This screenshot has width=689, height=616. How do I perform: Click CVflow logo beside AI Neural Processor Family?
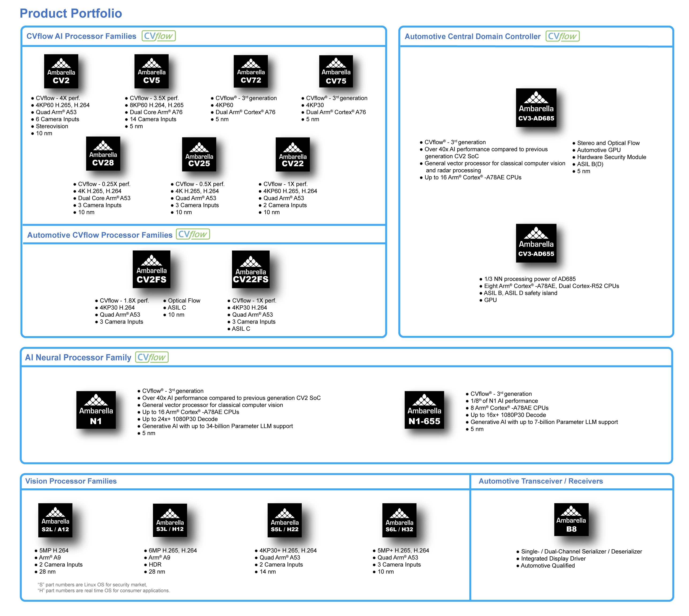tap(151, 357)
